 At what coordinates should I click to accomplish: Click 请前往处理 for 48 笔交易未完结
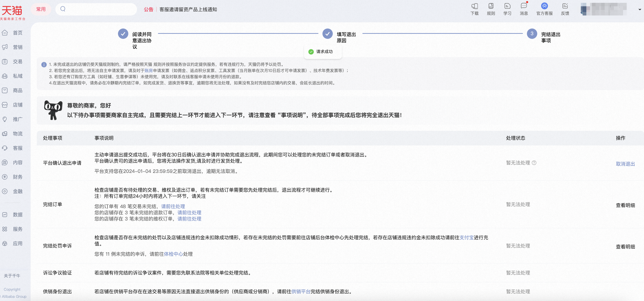click(173, 206)
